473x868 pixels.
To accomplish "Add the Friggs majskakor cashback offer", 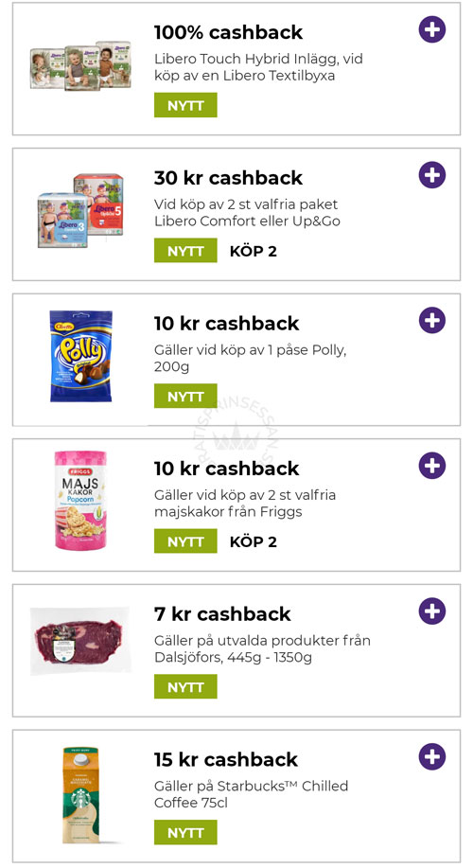I will pyautogui.click(x=432, y=466).
